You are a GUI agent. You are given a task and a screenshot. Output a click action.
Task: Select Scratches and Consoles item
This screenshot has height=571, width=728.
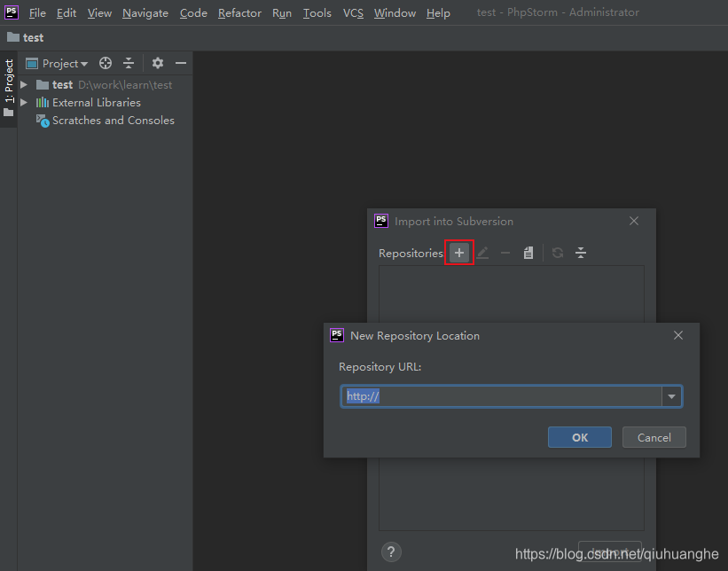106,121
